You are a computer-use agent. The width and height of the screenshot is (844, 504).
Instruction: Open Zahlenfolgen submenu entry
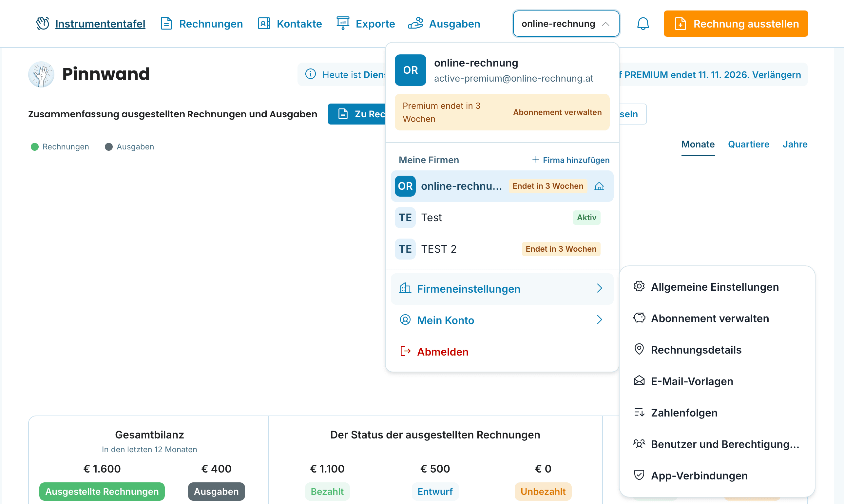[x=717, y=412]
